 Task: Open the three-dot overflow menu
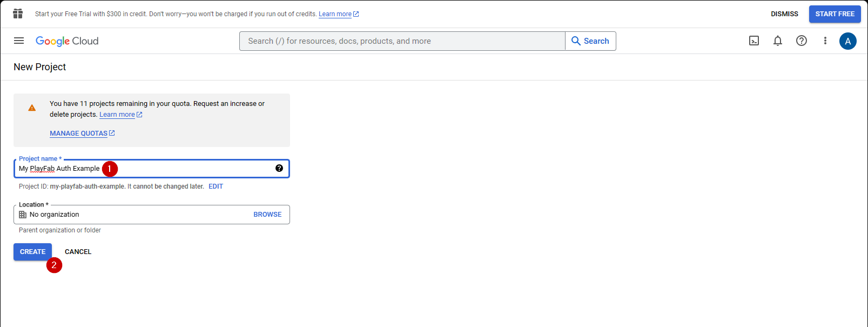(825, 41)
